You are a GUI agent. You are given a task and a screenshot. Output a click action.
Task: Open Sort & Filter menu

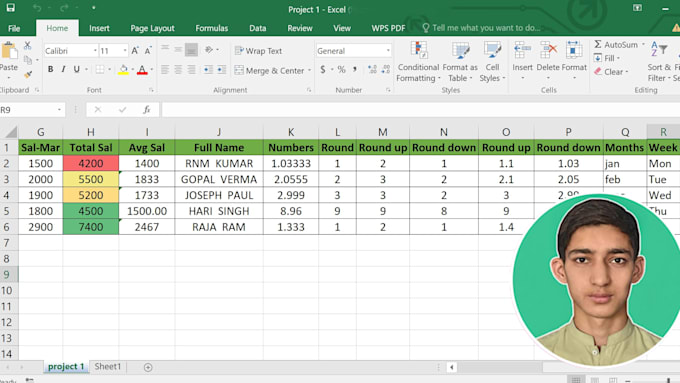[659, 62]
